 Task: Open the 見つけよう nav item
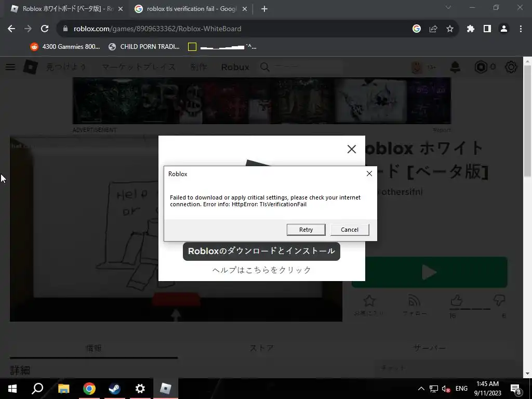coord(66,67)
